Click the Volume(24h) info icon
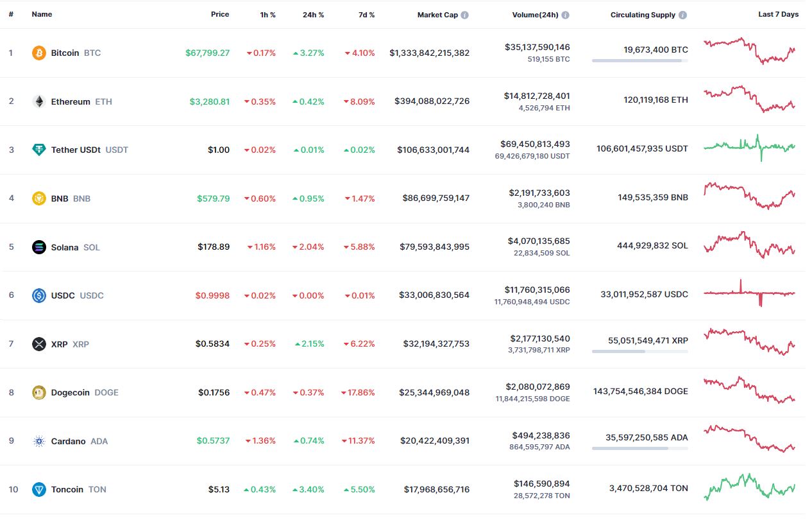The image size is (812, 520). tap(565, 15)
